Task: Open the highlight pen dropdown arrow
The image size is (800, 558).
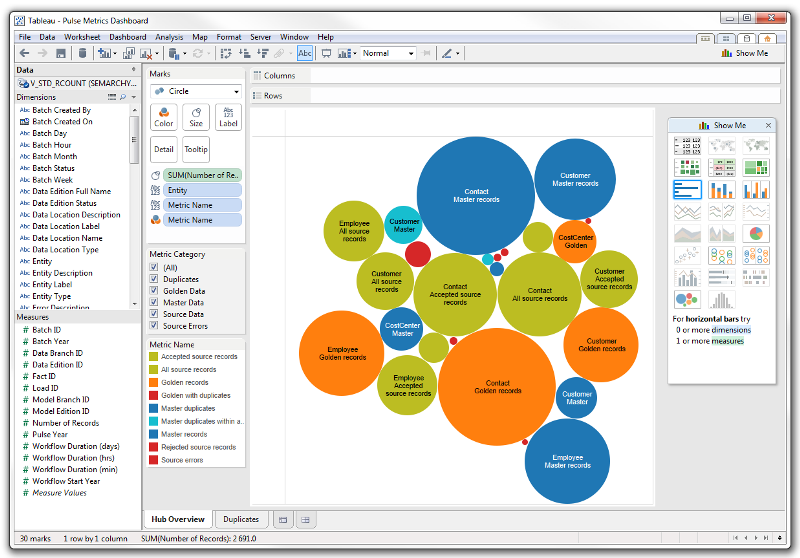Action: coord(458,54)
